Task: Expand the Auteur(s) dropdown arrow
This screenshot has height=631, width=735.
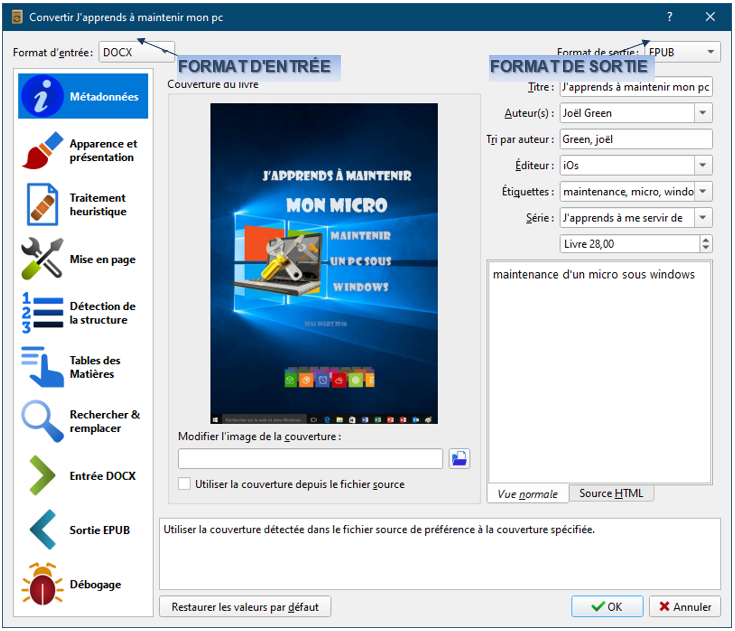Action: point(703,113)
